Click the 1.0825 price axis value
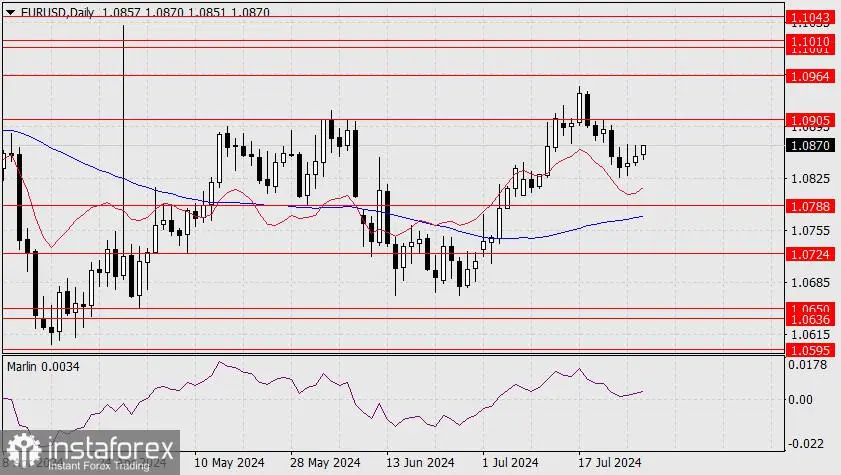The height and width of the screenshot is (475, 841). (x=810, y=179)
